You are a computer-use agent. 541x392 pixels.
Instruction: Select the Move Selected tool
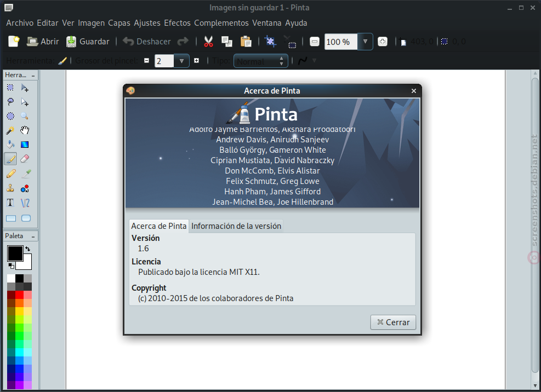click(x=25, y=88)
